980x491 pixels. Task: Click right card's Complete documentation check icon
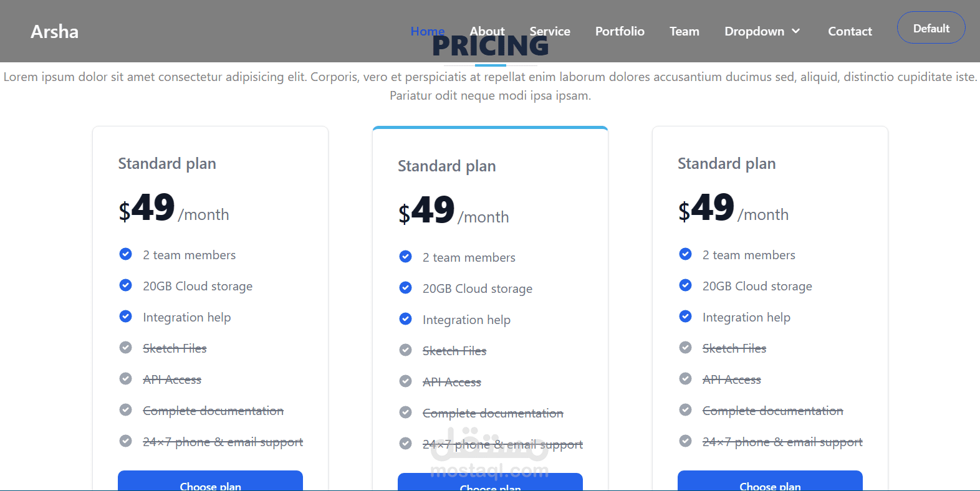pos(686,410)
